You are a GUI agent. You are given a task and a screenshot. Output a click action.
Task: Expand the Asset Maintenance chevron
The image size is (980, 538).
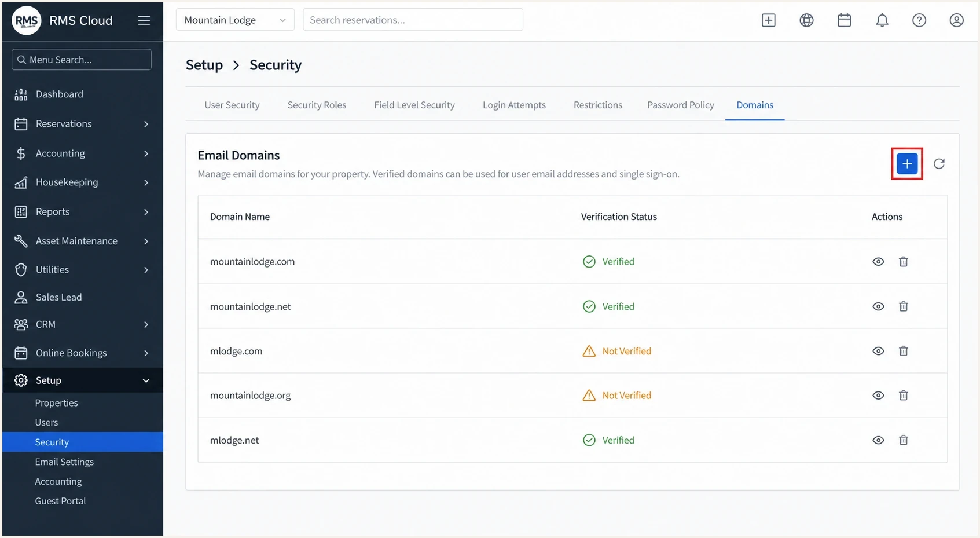click(146, 241)
